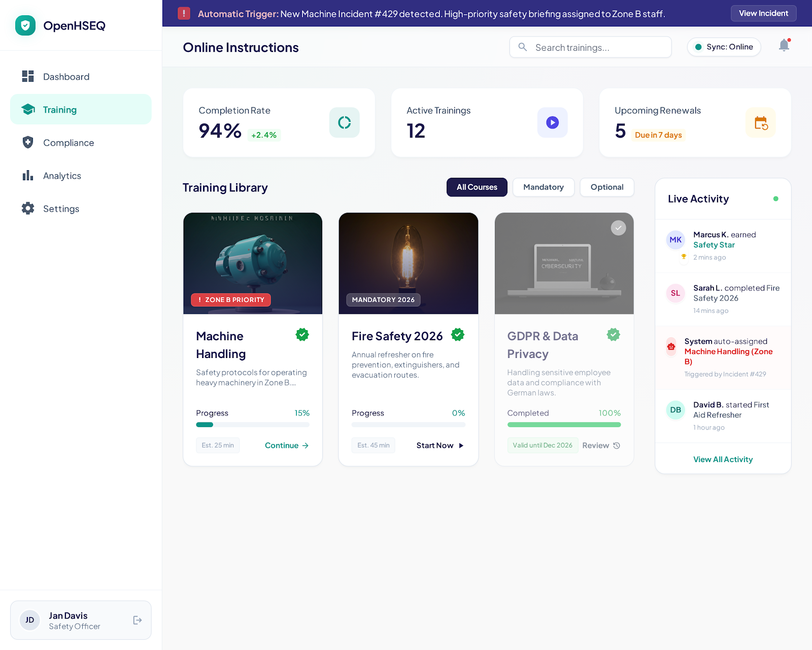
Task: Click the Machine Handling progress bar
Action: (x=252, y=425)
